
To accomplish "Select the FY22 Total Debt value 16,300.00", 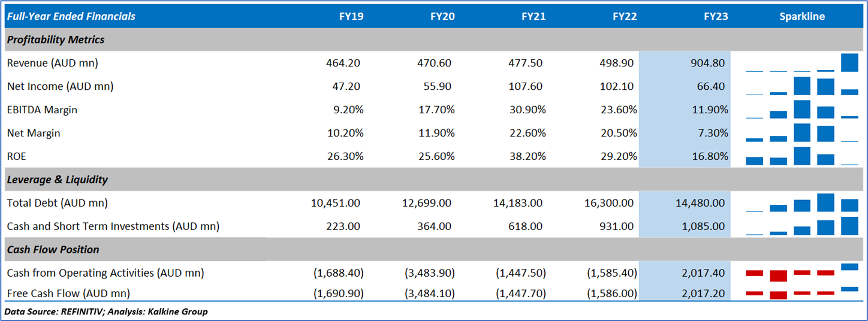I will [609, 203].
